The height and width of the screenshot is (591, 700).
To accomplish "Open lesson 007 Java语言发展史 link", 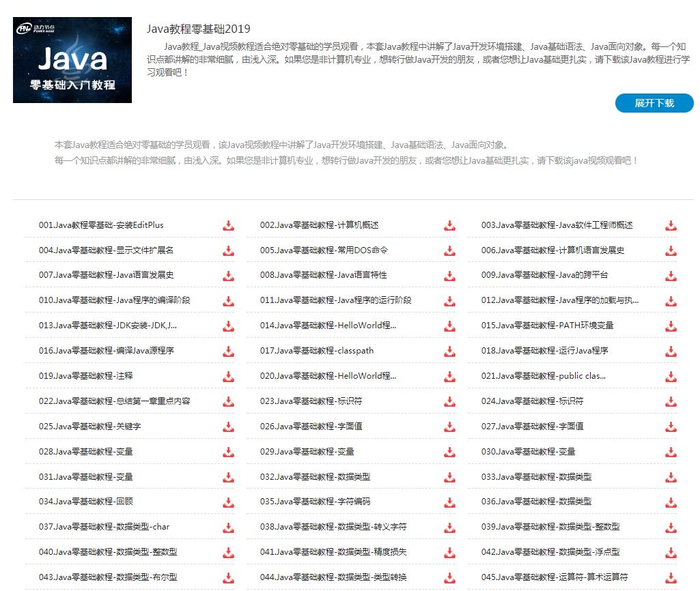I will pyautogui.click(x=107, y=275).
